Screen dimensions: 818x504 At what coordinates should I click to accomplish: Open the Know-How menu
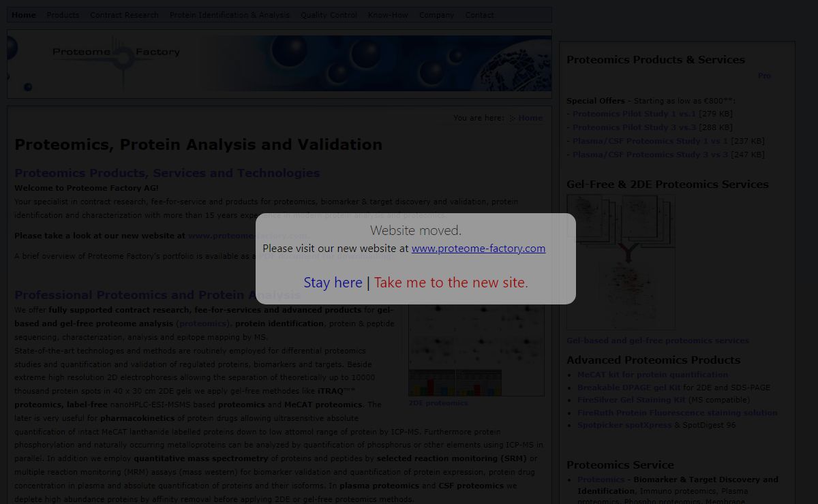(388, 15)
